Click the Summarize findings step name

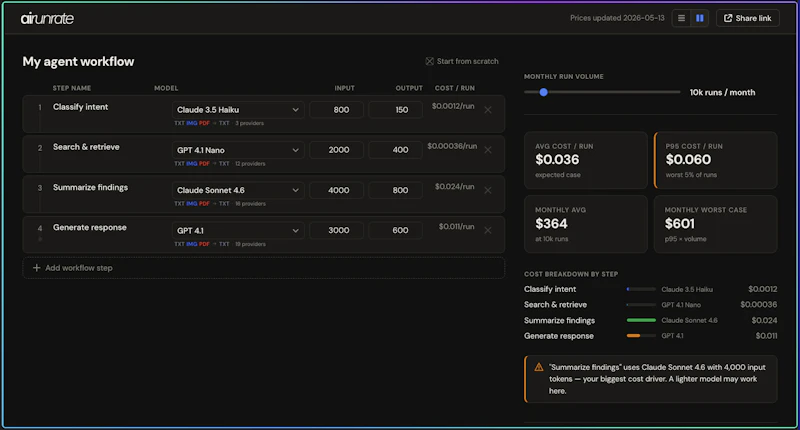coord(90,187)
